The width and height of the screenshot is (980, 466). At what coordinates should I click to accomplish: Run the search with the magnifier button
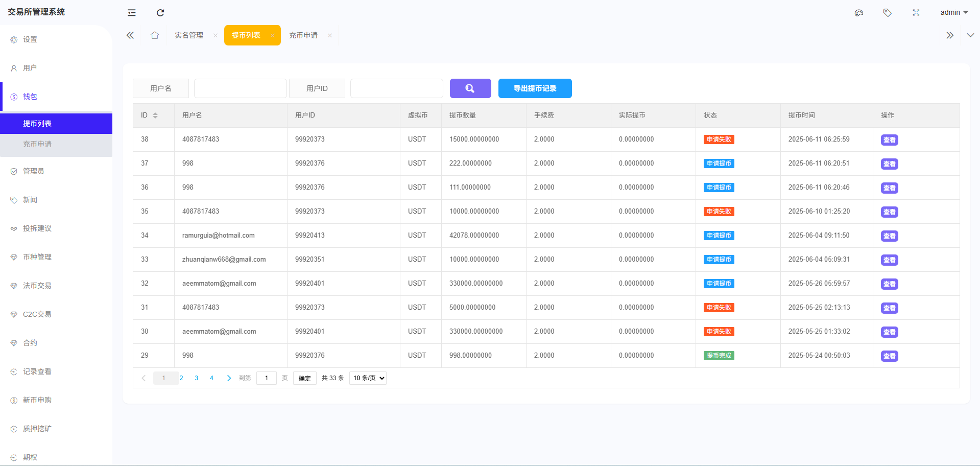[470, 88]
